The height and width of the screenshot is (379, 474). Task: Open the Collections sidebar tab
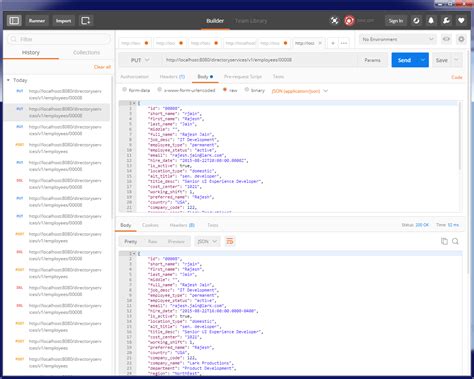[x=86, y=53]
